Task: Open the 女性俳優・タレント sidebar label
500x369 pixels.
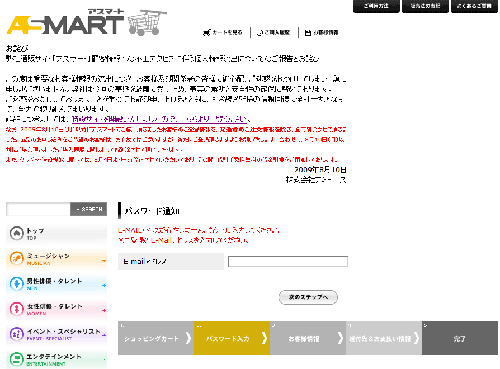Action: coord(54,306)
